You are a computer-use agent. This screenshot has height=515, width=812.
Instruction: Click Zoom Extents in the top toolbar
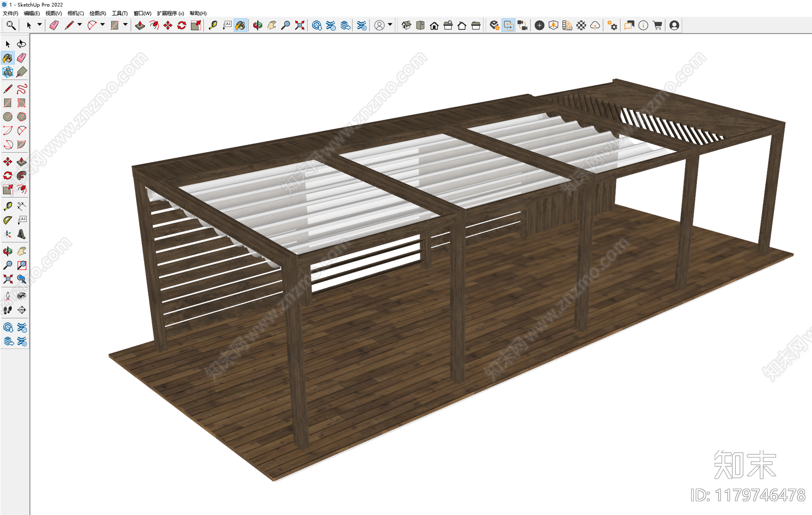(x=300, y=25)
